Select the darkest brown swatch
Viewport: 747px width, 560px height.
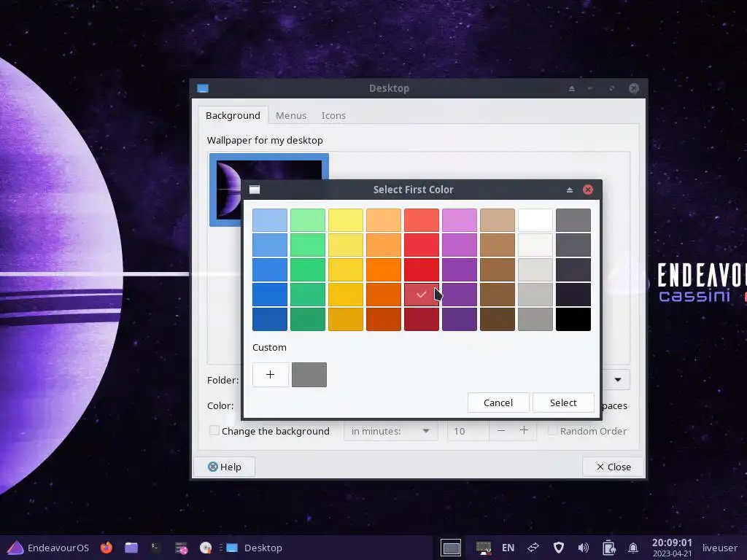[x=498, y=319]
